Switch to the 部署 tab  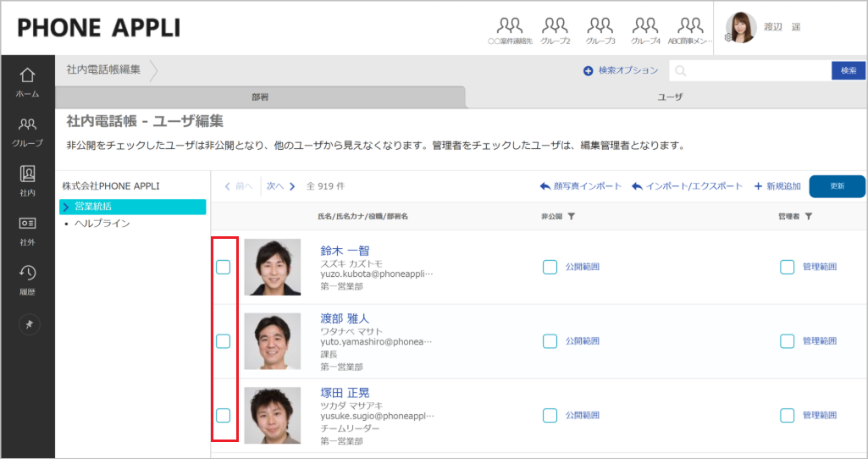click(260, 97)
